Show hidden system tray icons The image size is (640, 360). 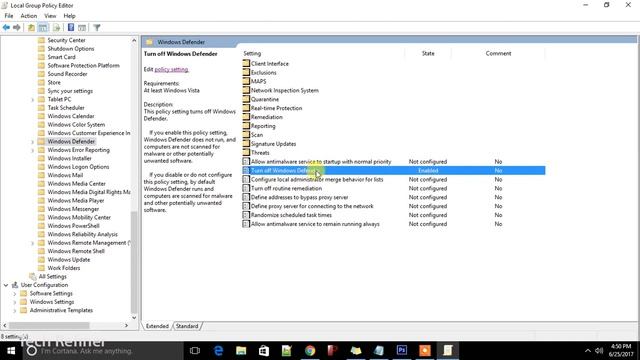(x=587, y=351)
